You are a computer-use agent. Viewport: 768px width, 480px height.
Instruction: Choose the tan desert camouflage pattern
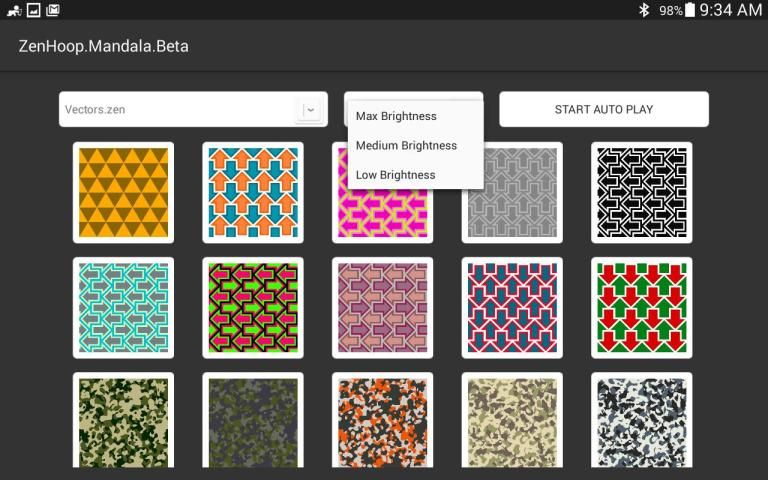512,420
